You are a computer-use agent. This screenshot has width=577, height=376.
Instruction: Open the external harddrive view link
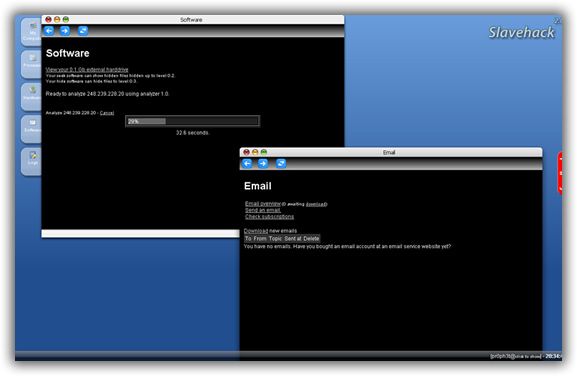[x=87, y=69]
